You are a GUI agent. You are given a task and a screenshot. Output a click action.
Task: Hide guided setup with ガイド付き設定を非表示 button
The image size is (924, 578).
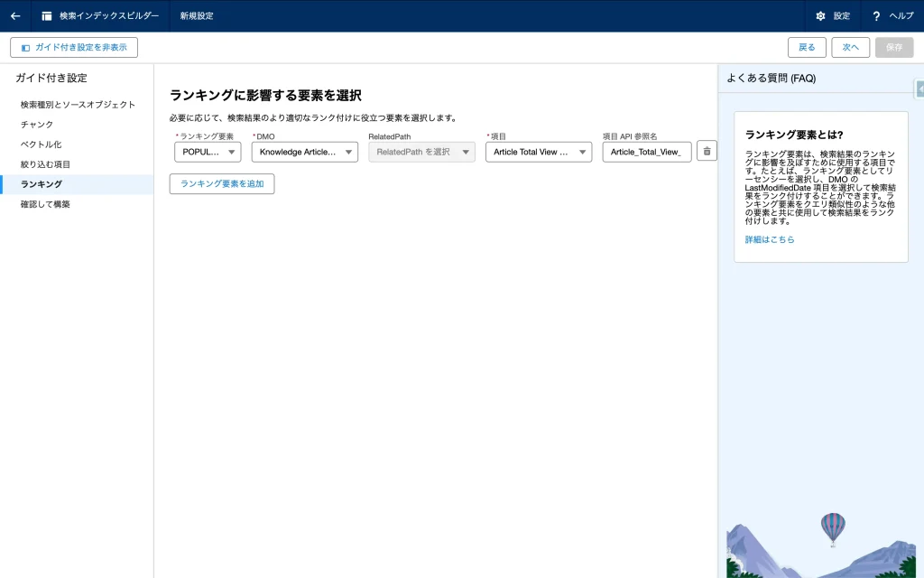[x=74, y=47]
